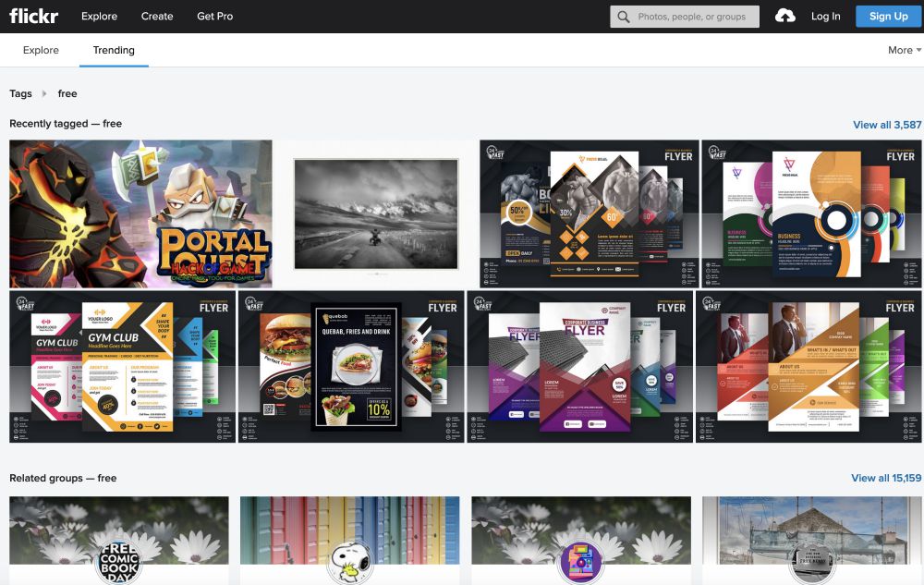Switch to the Explore tab
This screenshot has height=585, width=924.
click(41, 50)
